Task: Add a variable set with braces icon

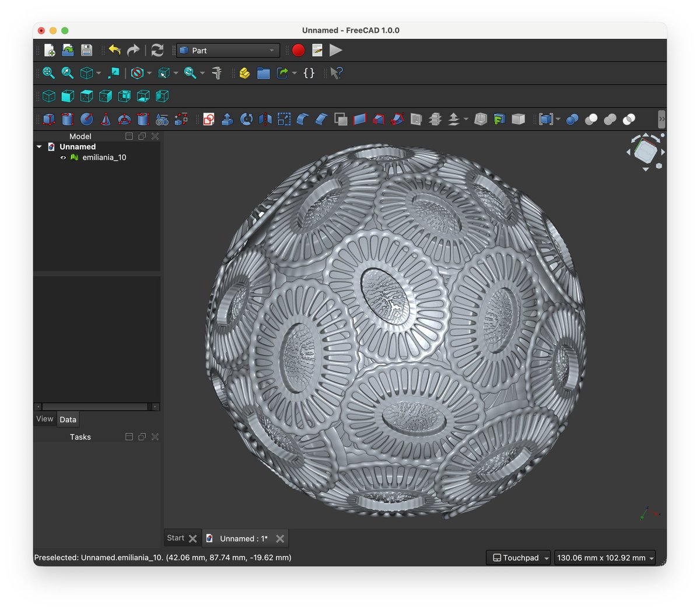Action: pos(309,73)
